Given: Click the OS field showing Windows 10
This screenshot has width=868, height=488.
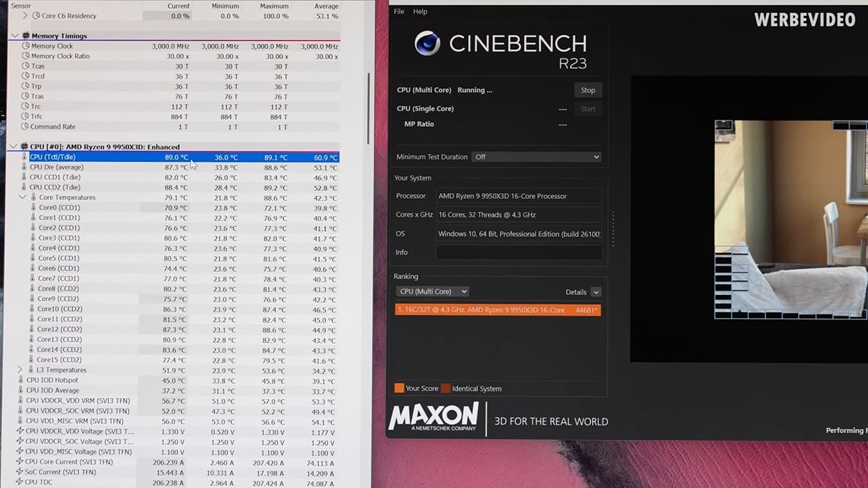Looking at the screenshot, I should (x=519, y=234).
